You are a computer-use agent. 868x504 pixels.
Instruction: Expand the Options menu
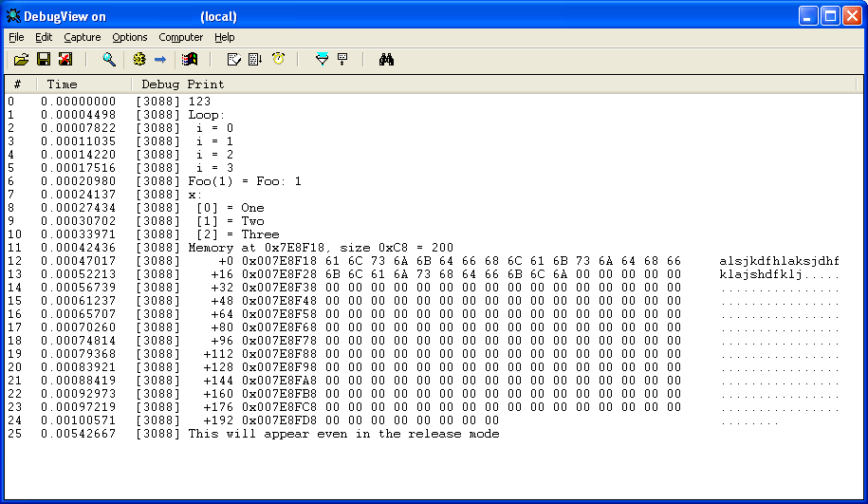pos(129,37)
